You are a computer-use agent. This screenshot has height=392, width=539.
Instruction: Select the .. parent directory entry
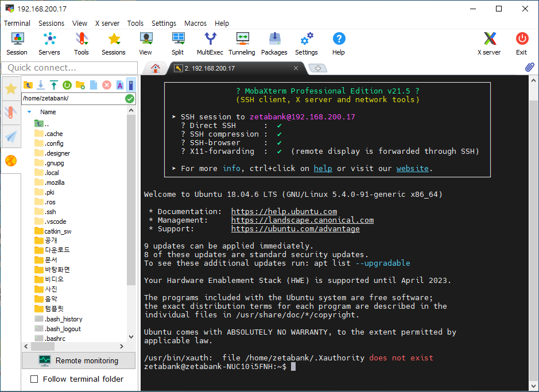(41, 123)
